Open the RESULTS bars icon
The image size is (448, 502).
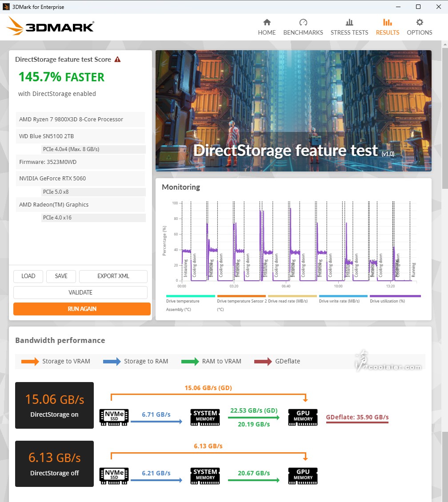388,22
